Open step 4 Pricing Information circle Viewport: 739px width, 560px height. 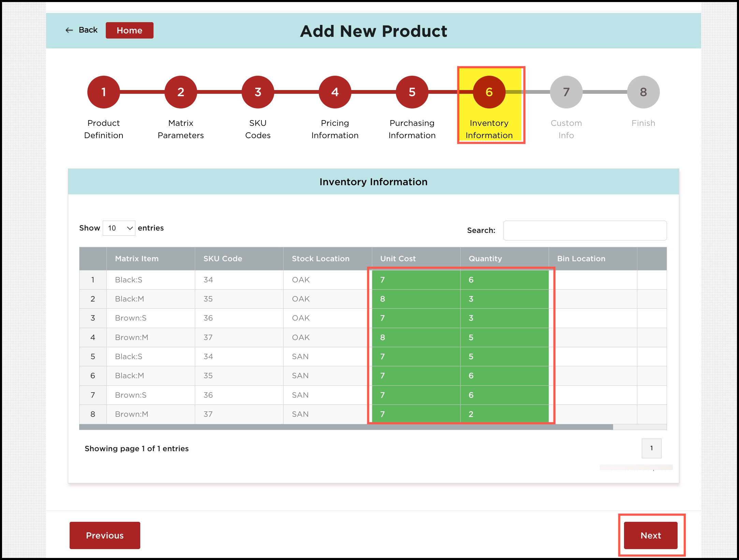coord(335,92)
